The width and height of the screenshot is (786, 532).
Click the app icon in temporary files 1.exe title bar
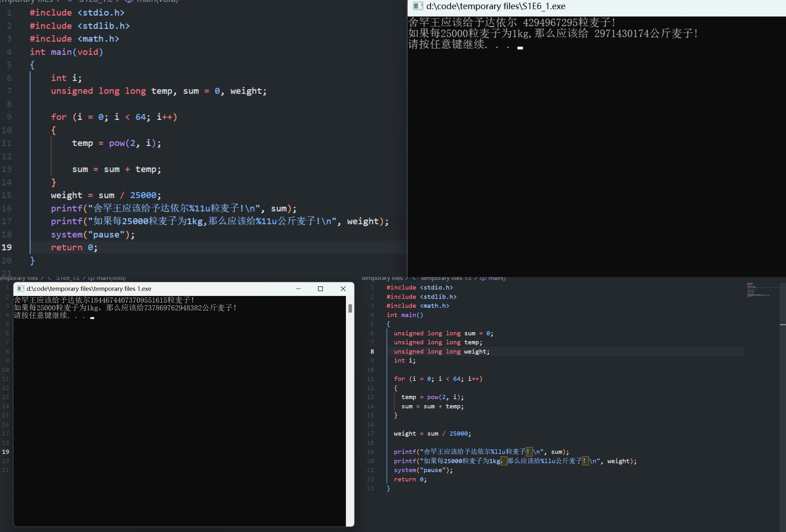pos(20,289)
